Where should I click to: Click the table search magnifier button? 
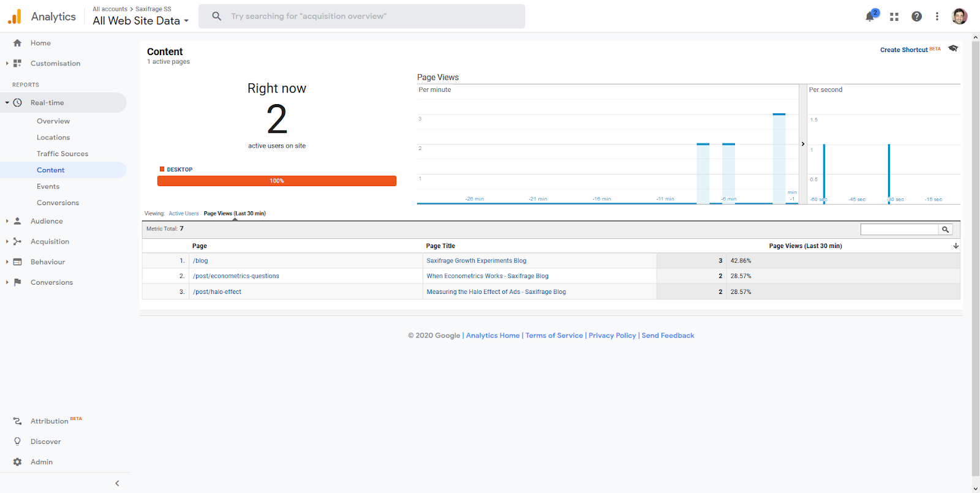[x=946, y=230]
